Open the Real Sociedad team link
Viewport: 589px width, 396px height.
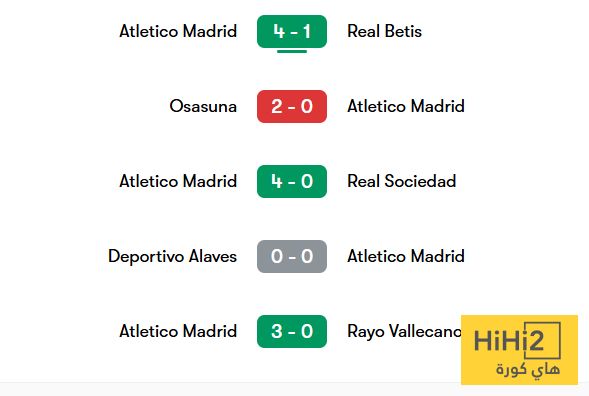[x=402, y=181]
